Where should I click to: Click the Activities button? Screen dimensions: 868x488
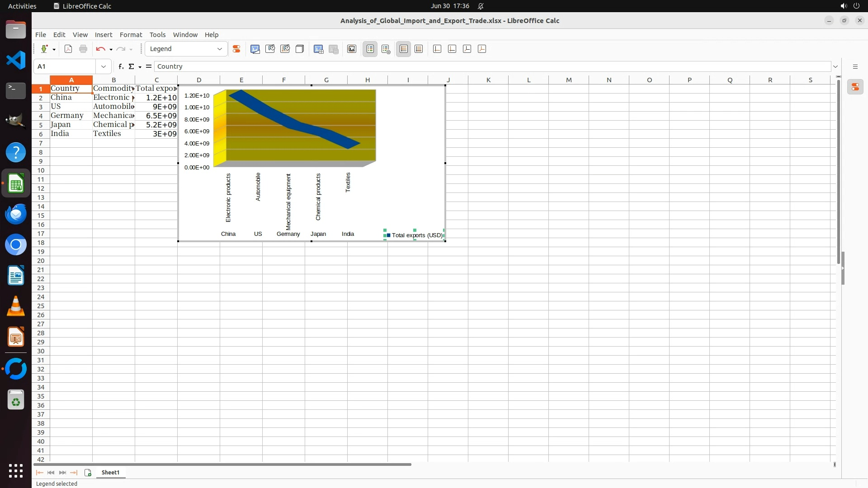tap(22, 6)
